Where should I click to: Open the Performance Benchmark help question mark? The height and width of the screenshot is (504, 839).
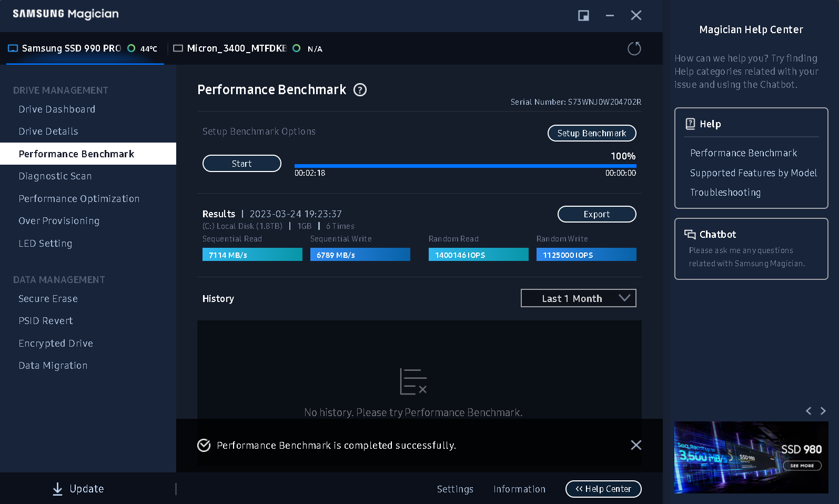[x=360, y=90]
